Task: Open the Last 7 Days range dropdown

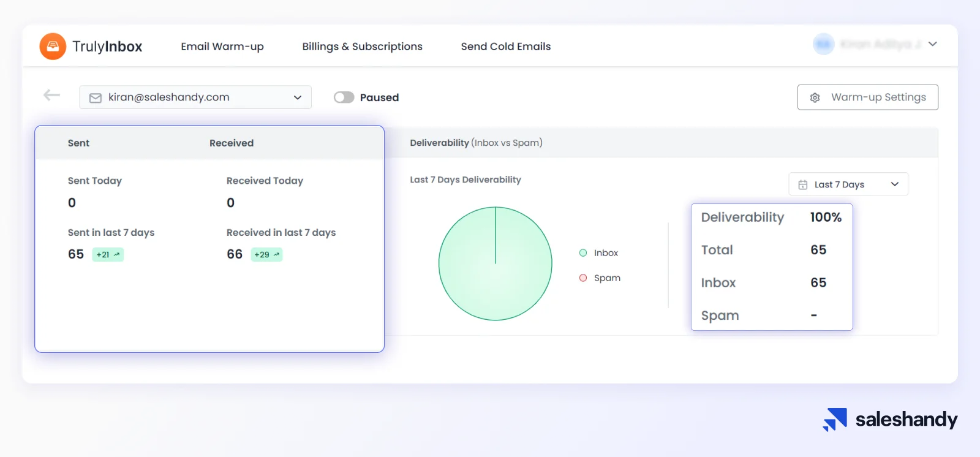Action: [x=848, y=184]
